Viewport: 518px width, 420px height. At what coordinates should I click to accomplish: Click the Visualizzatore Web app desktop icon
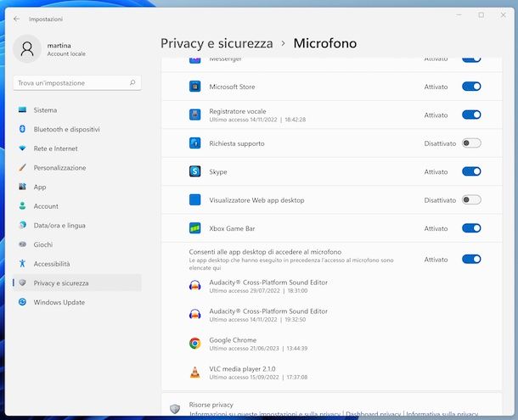tap(195, 200)
